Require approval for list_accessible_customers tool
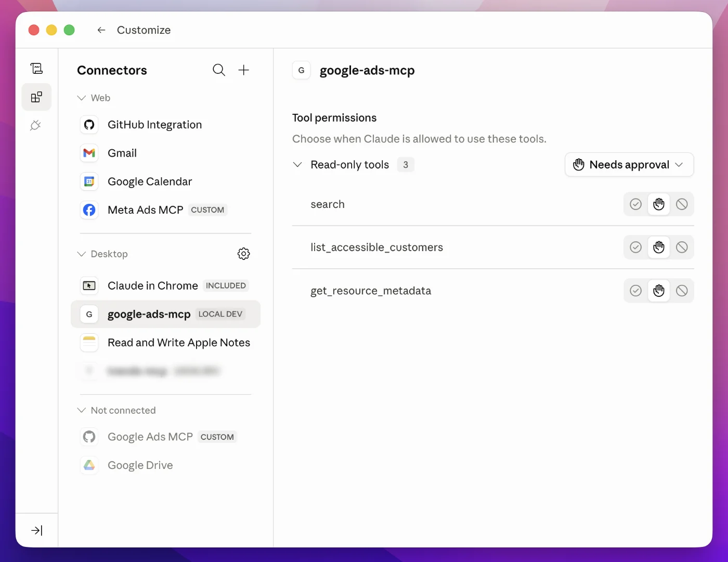Image resolution: width=728 pixels, height=562 pixels. (659, 247)
